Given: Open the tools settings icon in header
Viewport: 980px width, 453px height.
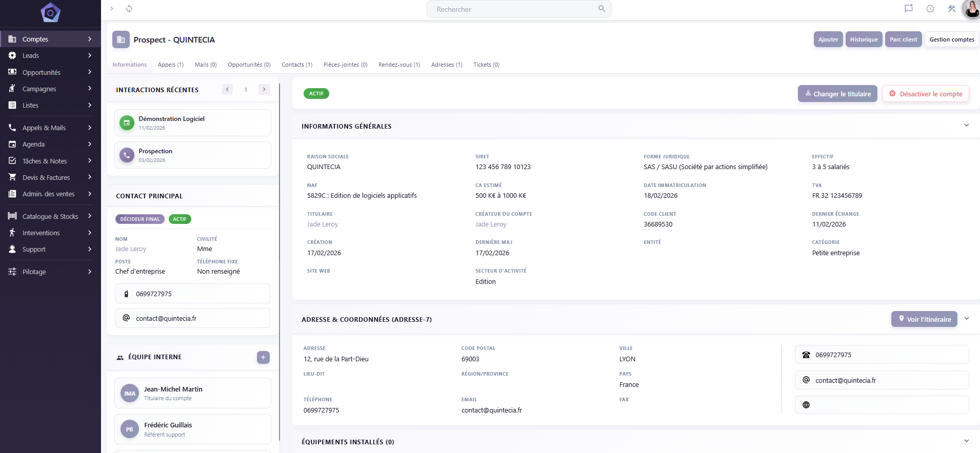Looking at the screenshot, I should click(952, 9).
